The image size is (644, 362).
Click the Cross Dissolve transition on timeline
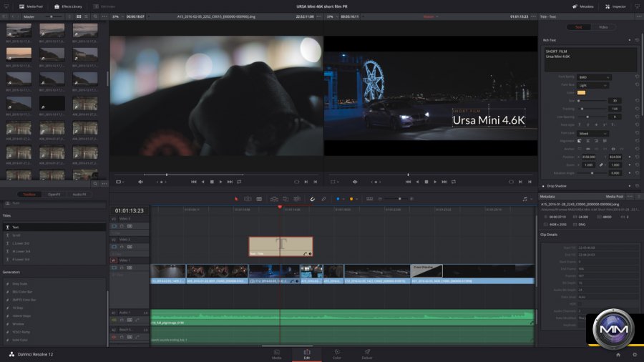tap(426, 271)
